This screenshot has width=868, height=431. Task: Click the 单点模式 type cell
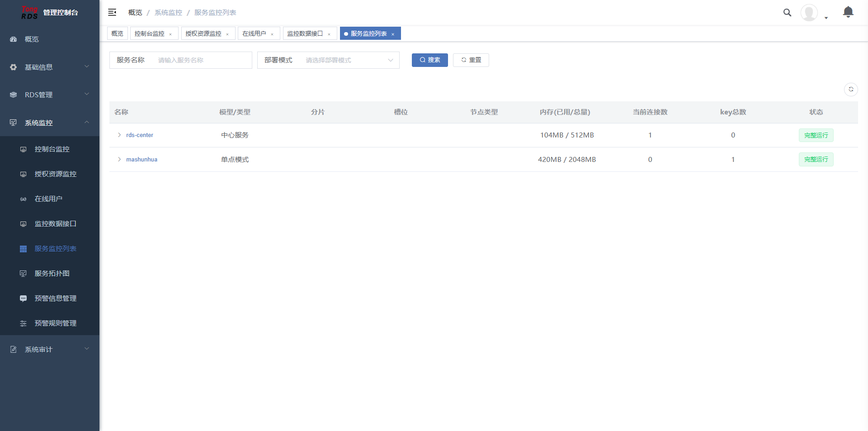(235, 160)
